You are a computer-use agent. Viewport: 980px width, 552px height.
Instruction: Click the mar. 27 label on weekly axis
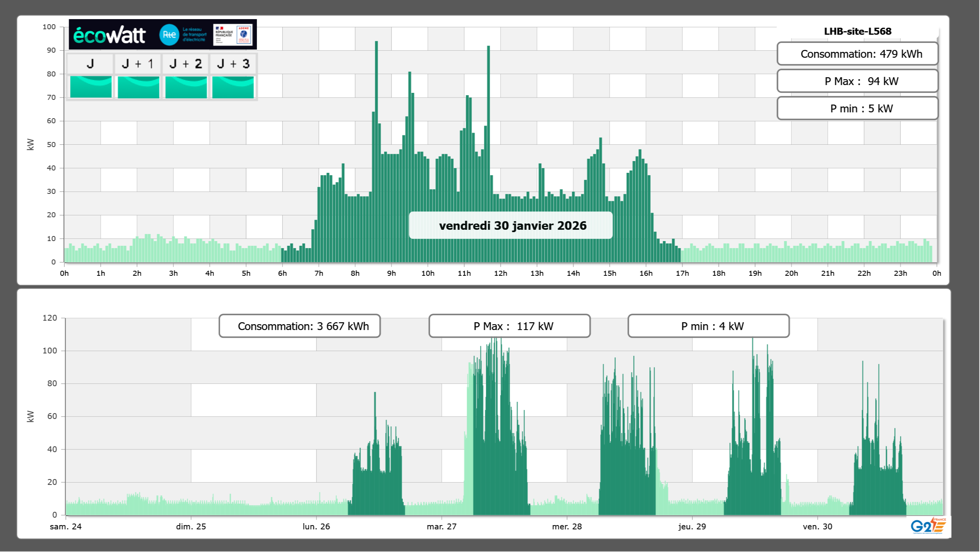441,527
